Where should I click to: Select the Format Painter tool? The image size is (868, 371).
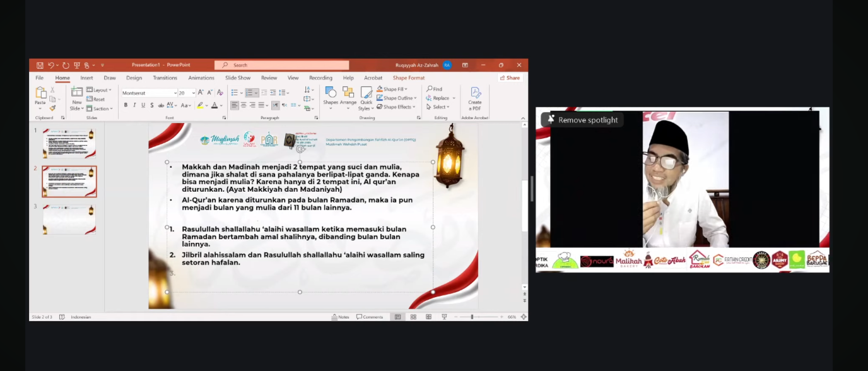point(53,107)
